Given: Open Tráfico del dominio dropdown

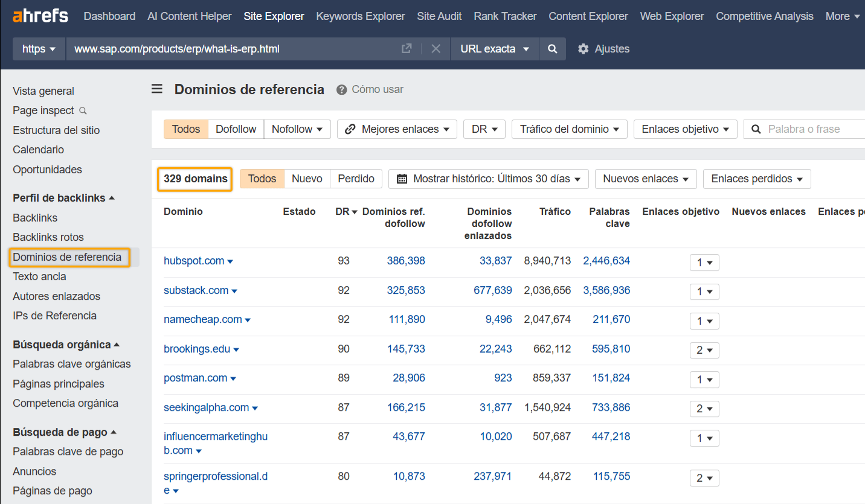Looking at the screenshot, I should [570, 129].
